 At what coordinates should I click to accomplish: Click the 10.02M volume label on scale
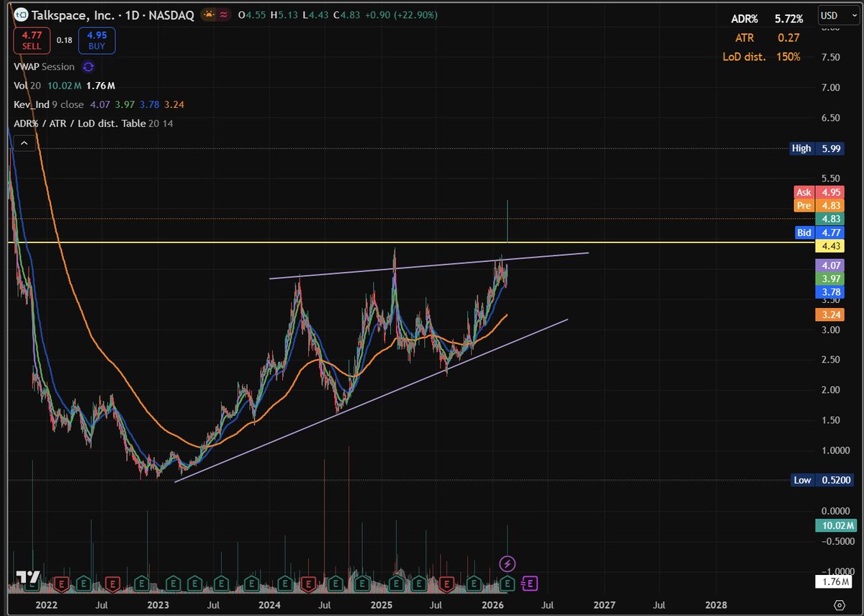click(x=836, y=526)
